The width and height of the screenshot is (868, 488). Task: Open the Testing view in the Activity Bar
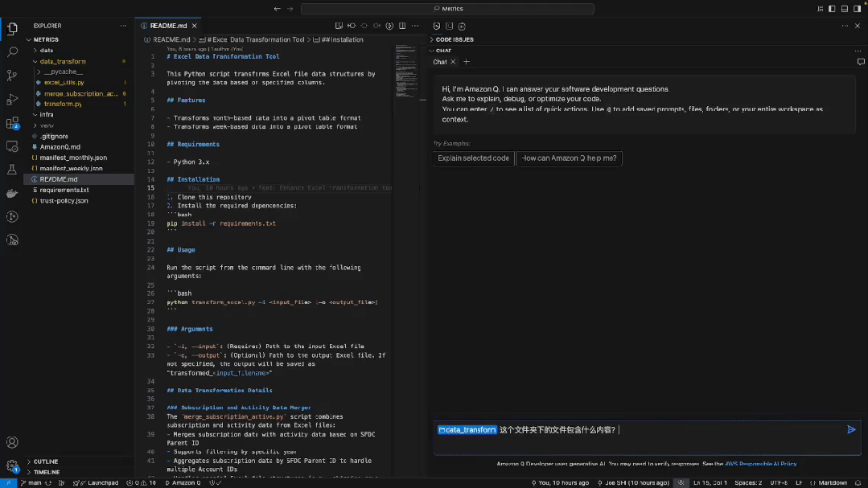tap(12, 170)
